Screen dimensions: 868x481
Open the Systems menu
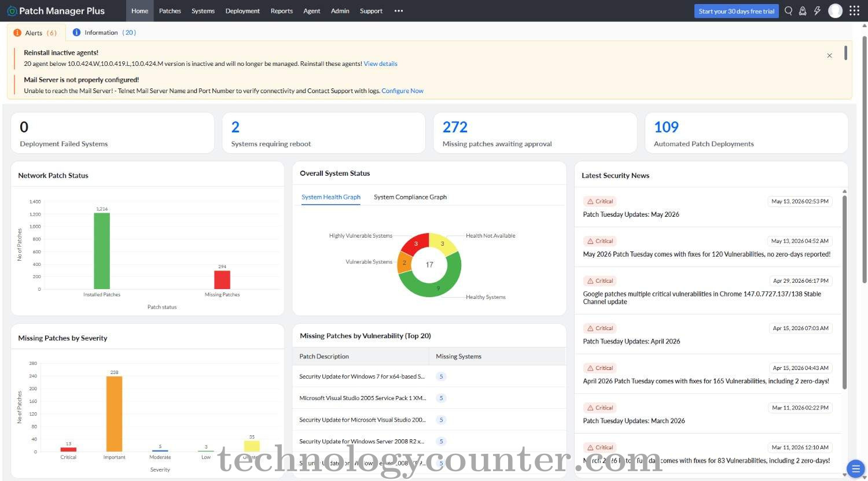[203, 11]
